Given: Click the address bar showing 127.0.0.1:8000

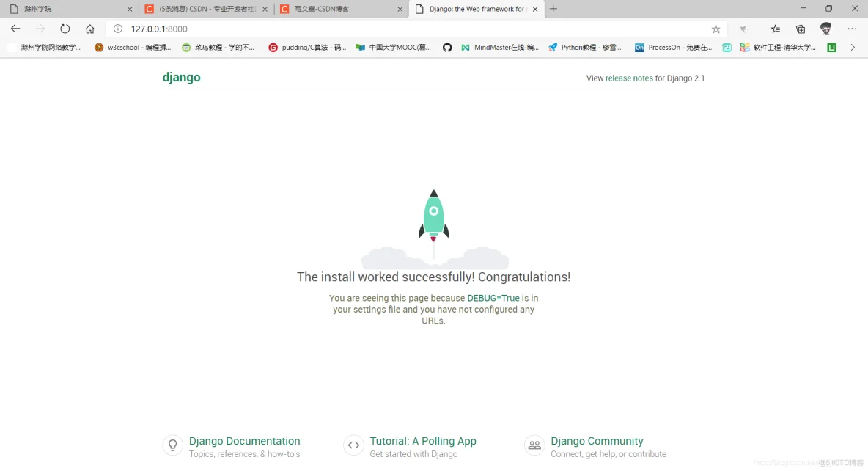Looking at the screenshot, I should click(x=415, y=29).
